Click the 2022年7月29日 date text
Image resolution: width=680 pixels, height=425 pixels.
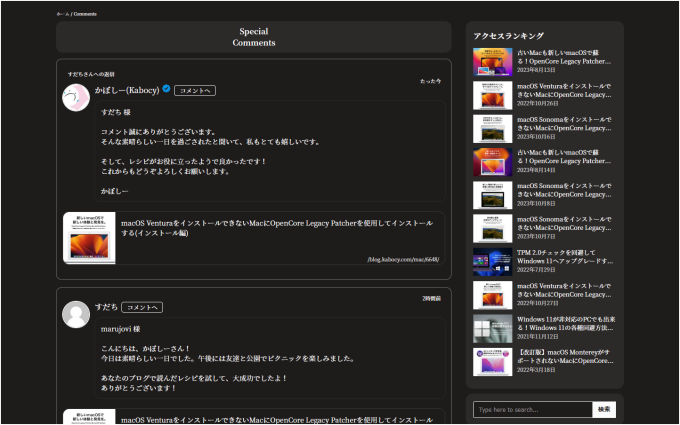pos(536,270)
